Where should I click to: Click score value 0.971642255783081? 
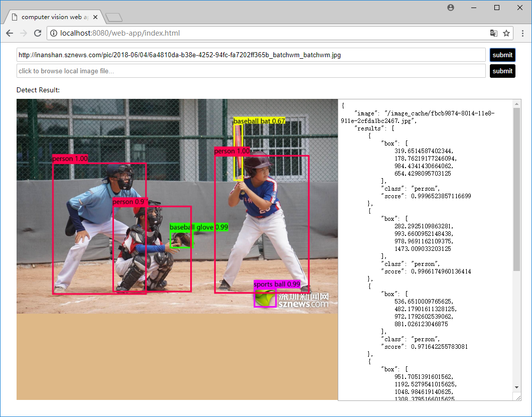tap(439, 347)
